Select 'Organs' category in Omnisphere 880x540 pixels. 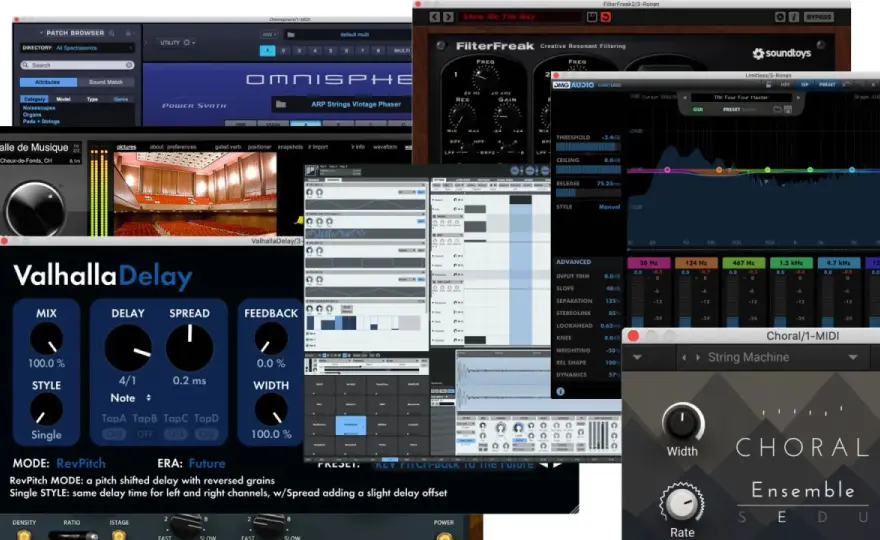point(32,115)
